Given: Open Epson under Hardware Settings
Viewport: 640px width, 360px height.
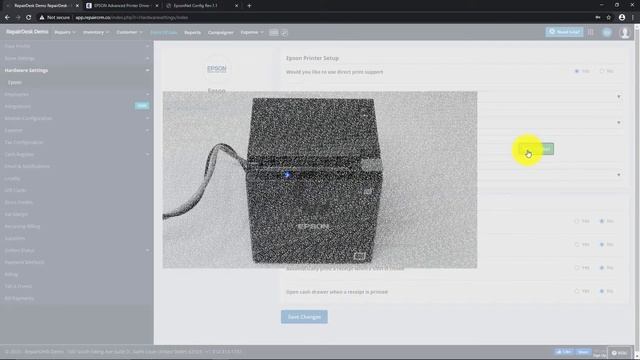Looking at the screenshot, I should click(15, 82).
